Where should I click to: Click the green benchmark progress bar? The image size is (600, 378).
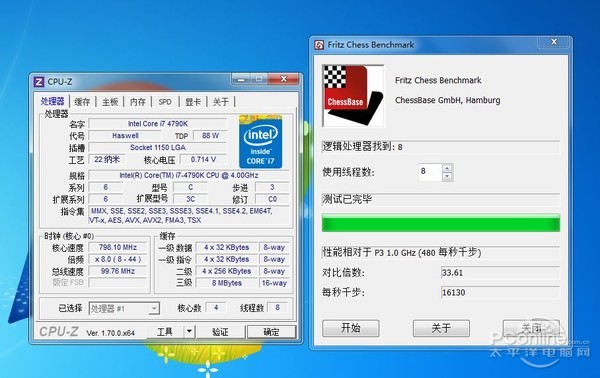tap(441, 223)
